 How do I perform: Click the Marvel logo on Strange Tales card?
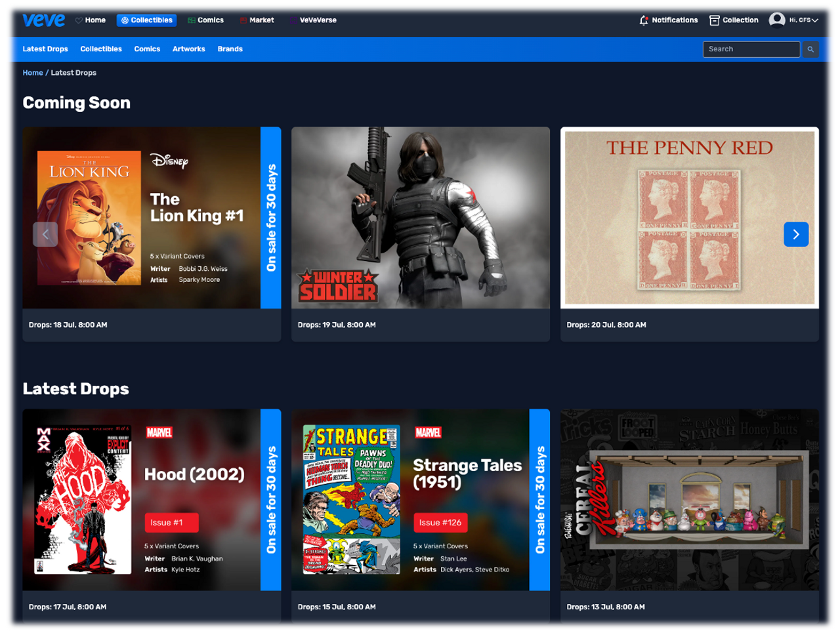[428, 432]
